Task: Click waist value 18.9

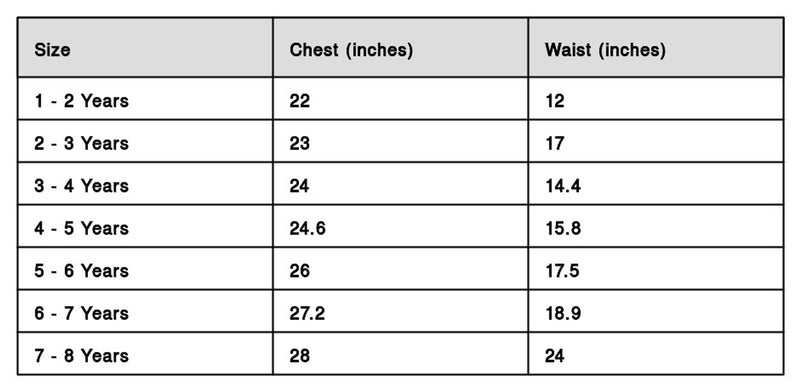Action: [563, 313]
